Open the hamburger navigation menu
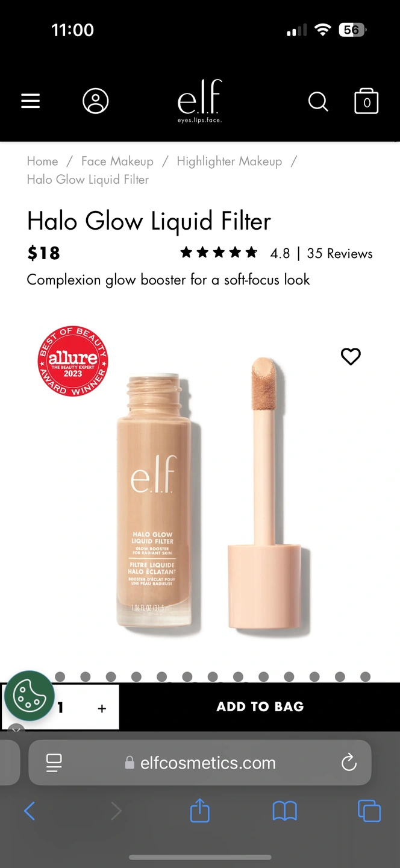 tap(31, 101)
